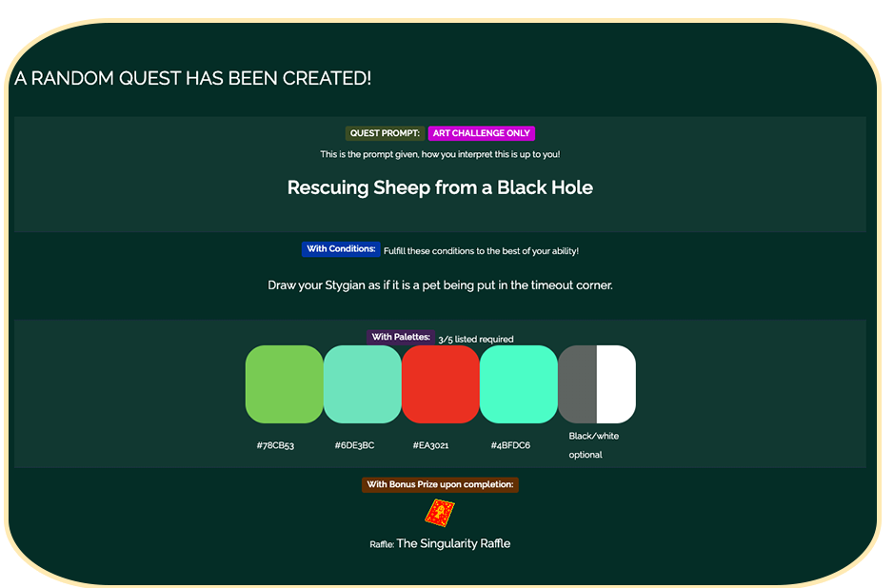Pick the mint #6DE3BC color swatch
This screenshot has height=588, width=894.
click(362, 384)
